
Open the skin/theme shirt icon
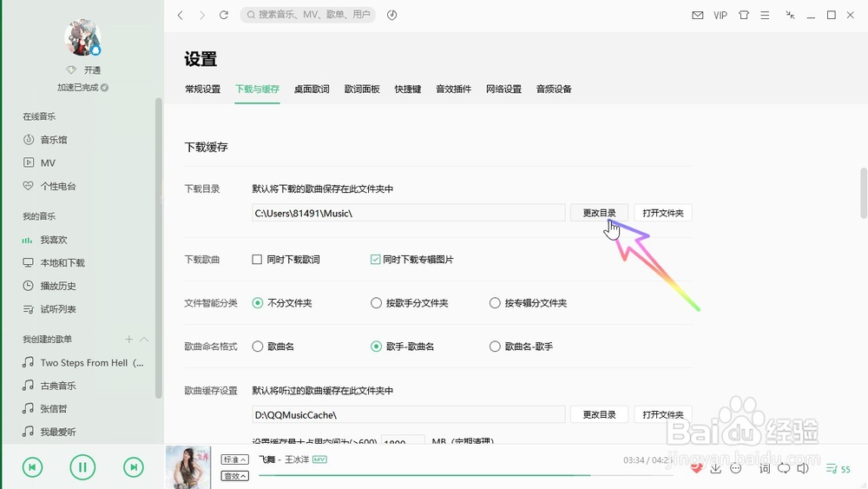744,15
